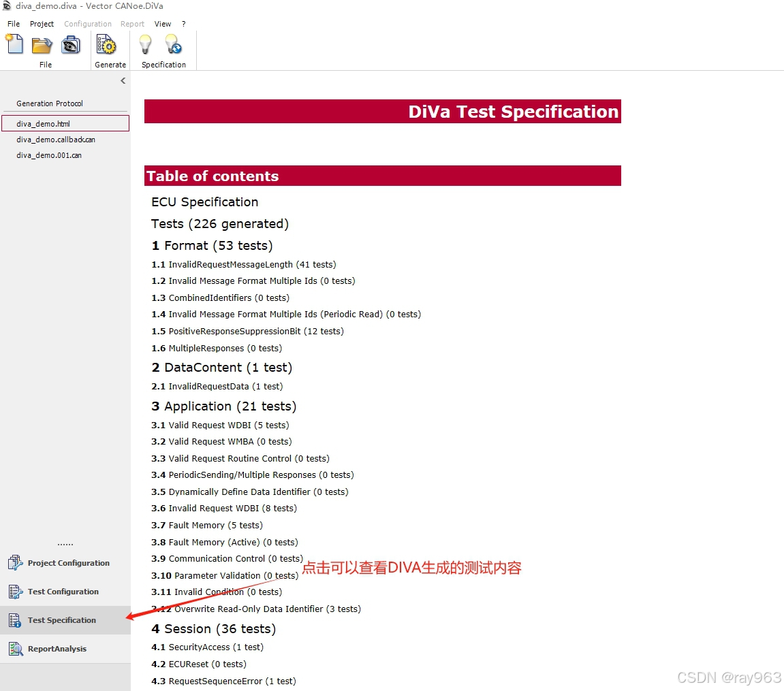
Task: Open 3.12 Overwrite Read-Only Data Identifier
Action: (x=256, y=609)
